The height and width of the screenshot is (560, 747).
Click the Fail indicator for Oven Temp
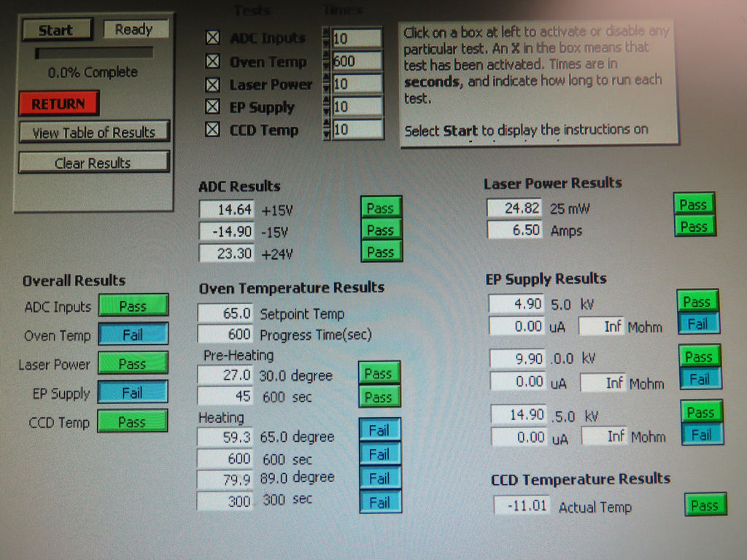point(132,334)
